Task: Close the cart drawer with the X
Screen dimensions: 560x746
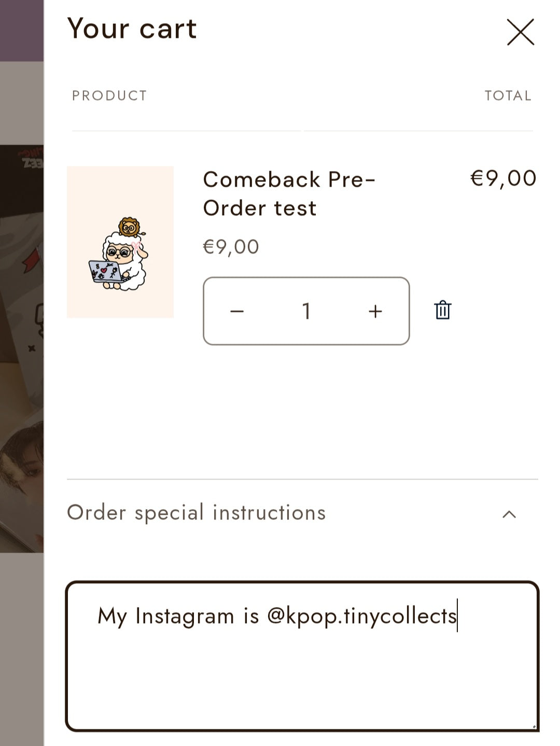Action: tap(520, 32)
